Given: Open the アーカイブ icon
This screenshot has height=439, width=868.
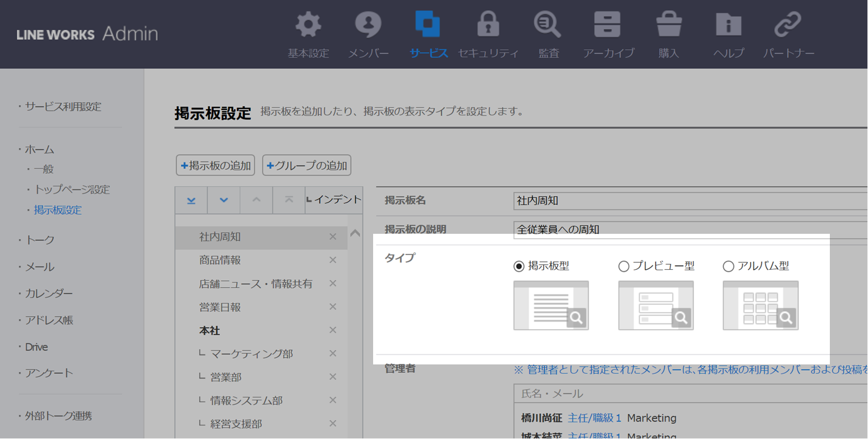Looking at the screenshot, I should tap(608, 25).
